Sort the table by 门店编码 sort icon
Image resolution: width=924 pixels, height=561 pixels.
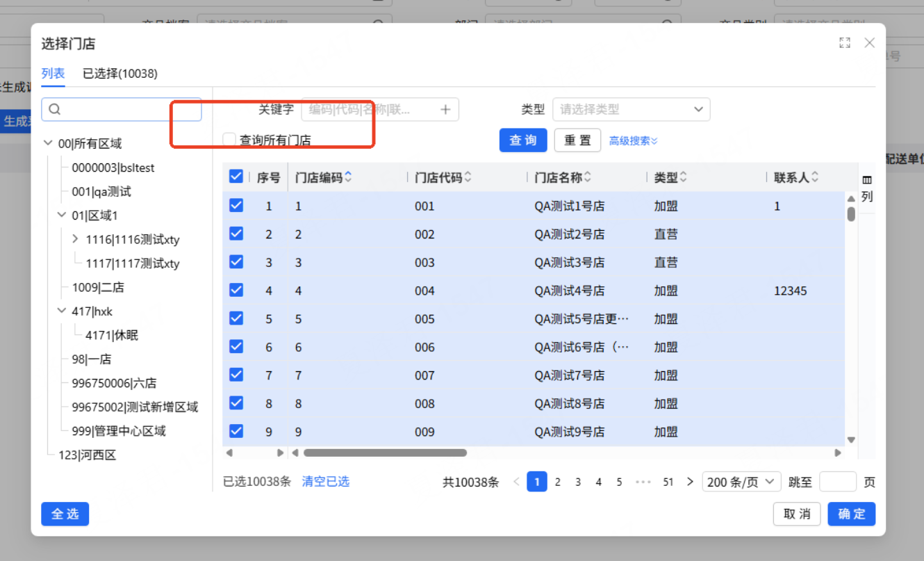(348, 177)
